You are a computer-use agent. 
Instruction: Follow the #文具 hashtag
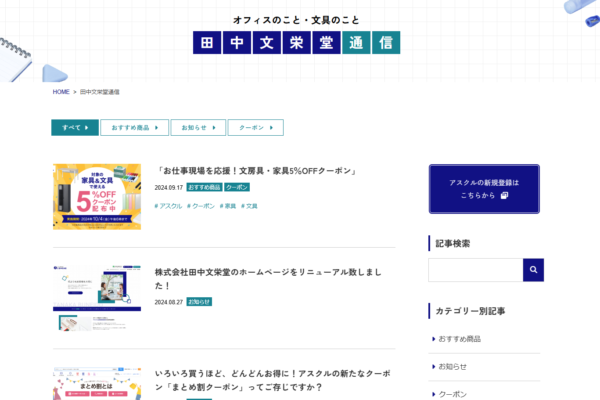(249, 206)
